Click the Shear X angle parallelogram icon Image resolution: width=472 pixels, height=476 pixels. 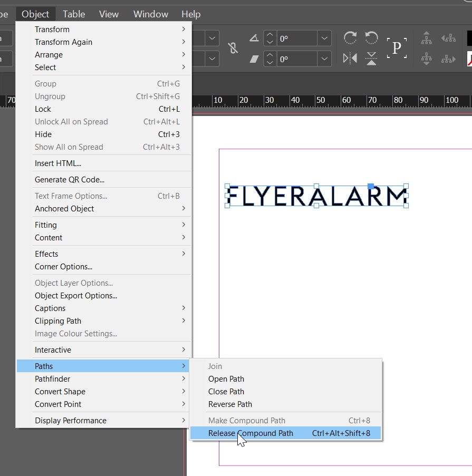[x=255, y=59]
